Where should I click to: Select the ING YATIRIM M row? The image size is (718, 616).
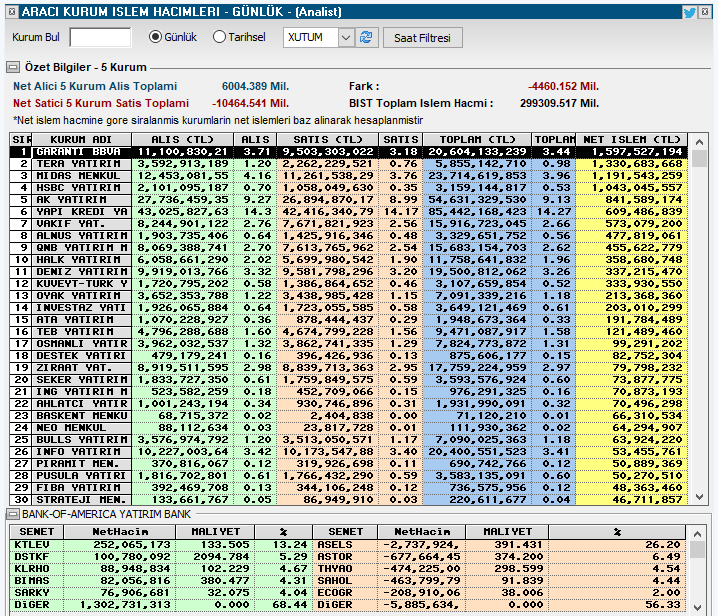348,392
